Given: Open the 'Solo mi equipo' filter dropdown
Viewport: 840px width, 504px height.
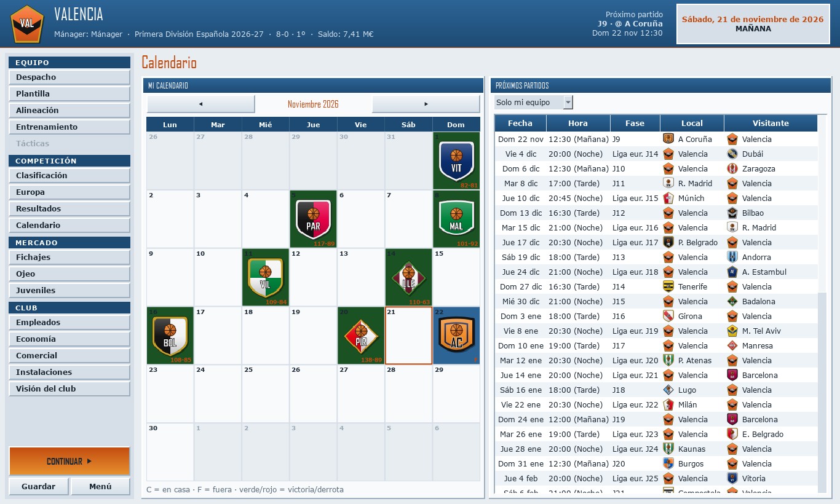Looking at the screenshot, I should tap(534, 102).
